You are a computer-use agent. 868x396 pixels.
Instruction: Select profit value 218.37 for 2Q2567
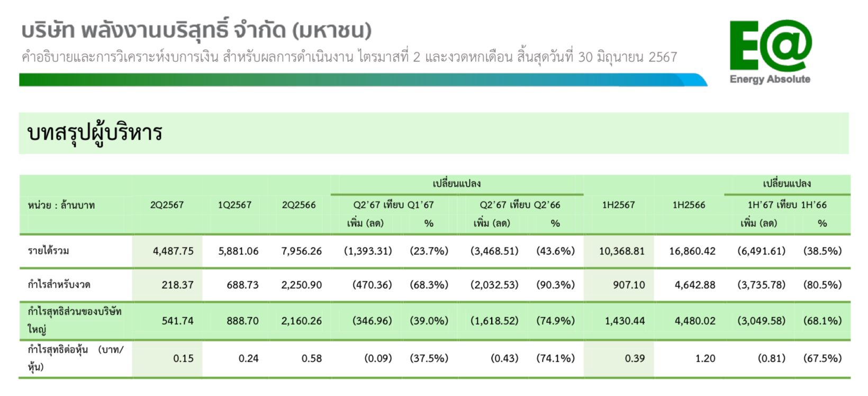tap(177, 285)
